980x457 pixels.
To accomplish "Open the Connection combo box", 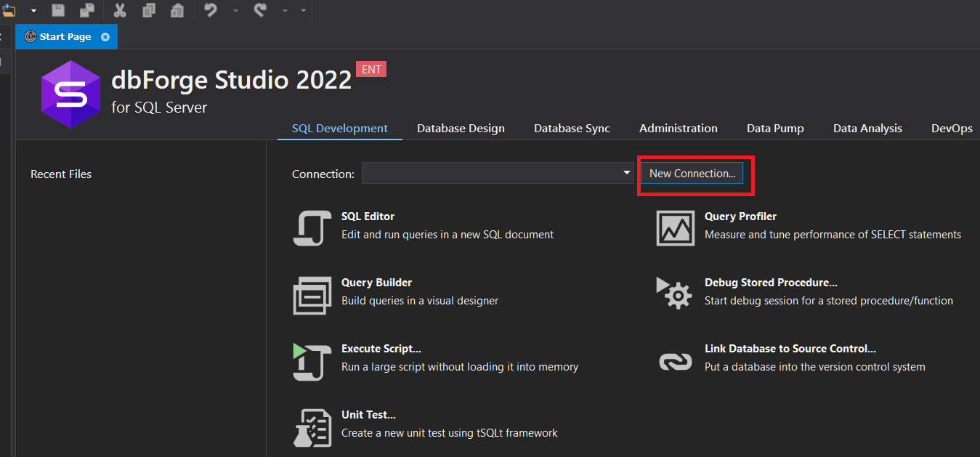I will click(x=499, y=173).
